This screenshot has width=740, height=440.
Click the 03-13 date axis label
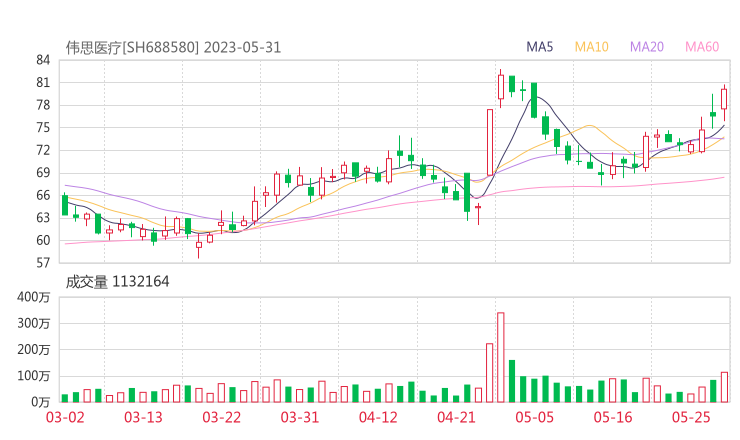(143, 417)
